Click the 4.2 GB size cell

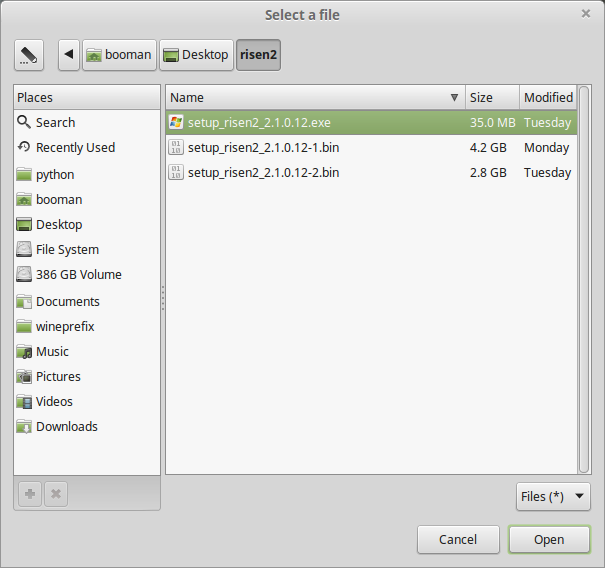(x=488, y=147)
